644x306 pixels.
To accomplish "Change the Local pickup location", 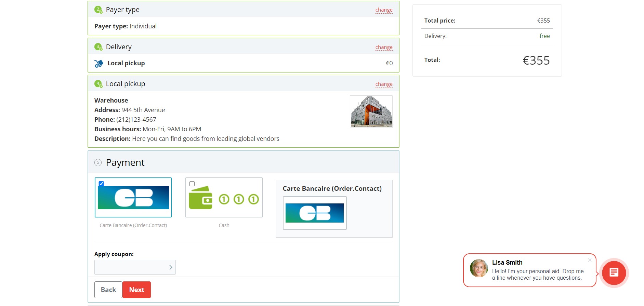I will point(384,84).
